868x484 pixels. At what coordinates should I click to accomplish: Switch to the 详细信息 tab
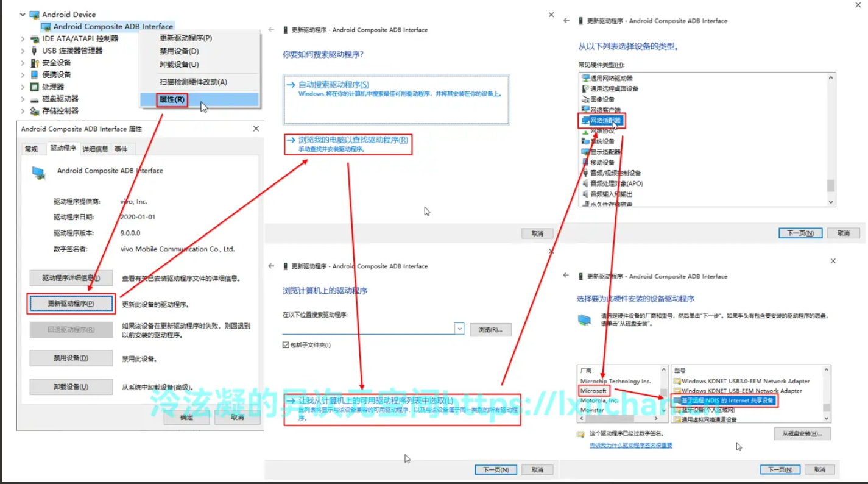pyautogui.click(x=96, y=149)
